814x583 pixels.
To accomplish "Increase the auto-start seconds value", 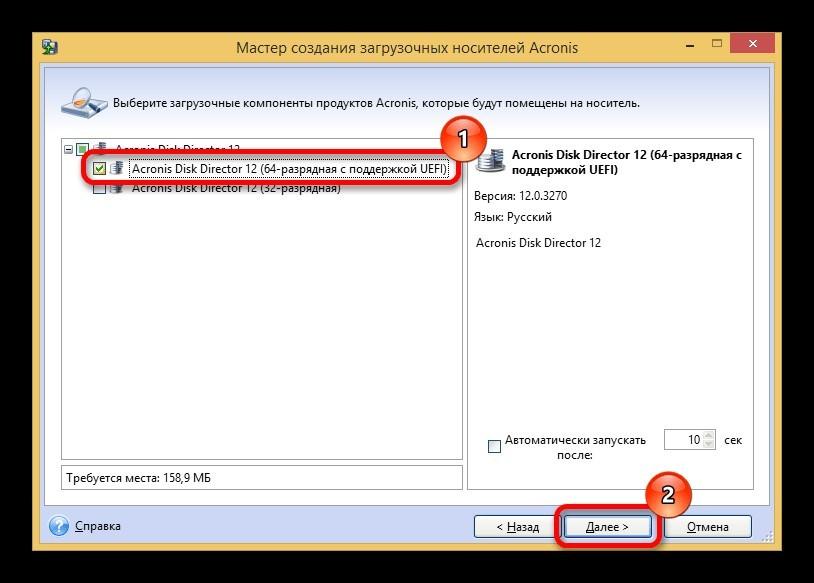I will pos(709,435).
